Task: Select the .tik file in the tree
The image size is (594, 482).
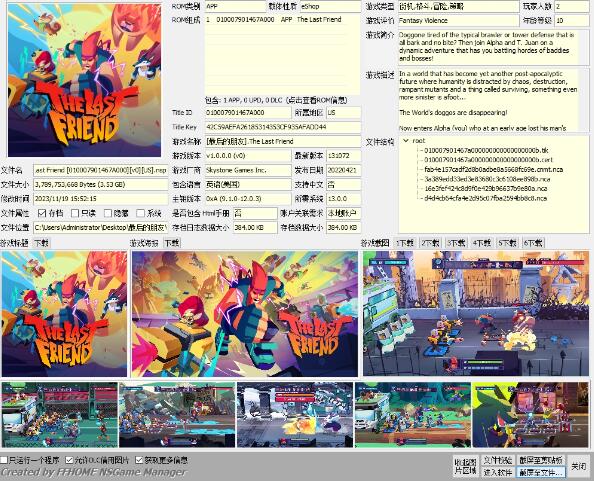Action: click(486, 150)
